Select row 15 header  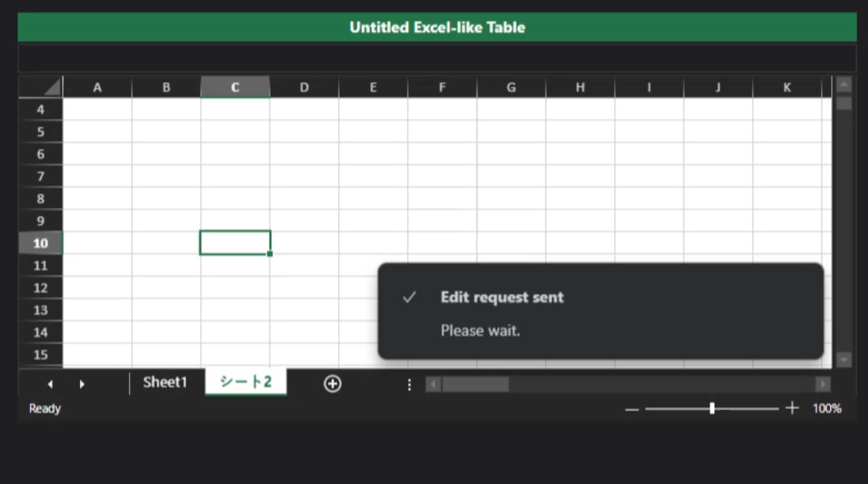pos(41,355)
